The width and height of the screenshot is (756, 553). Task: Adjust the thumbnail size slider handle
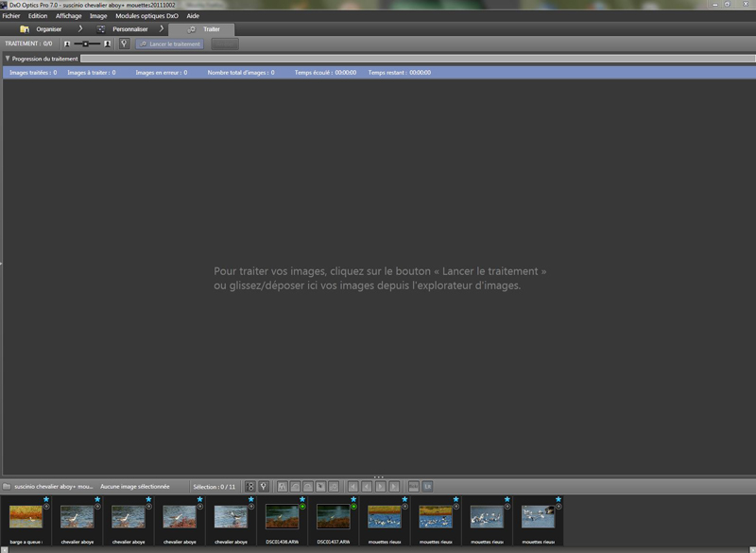pos(85,43)
